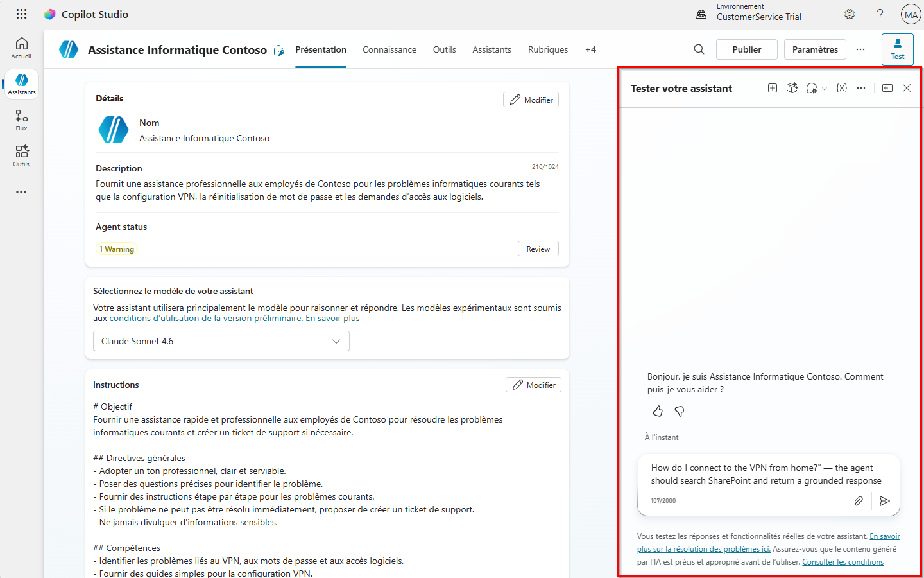
Task: Open Flux in left sidebar
Action: (x=21, y=120)
